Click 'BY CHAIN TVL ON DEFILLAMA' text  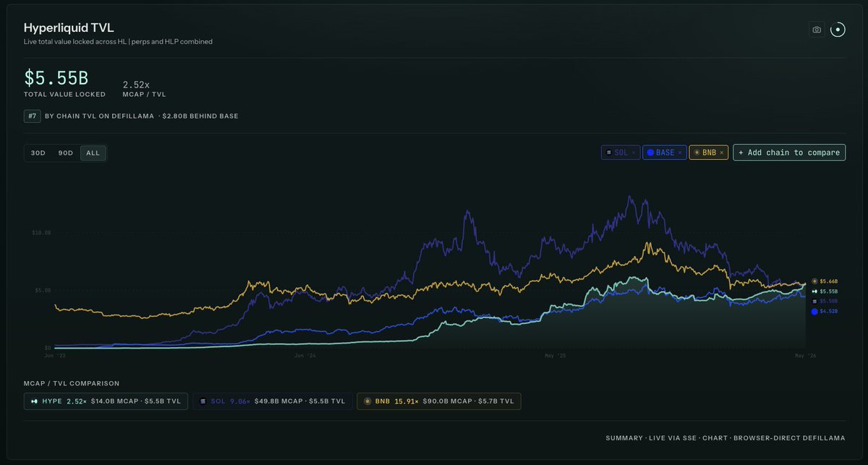click(100, 116)
